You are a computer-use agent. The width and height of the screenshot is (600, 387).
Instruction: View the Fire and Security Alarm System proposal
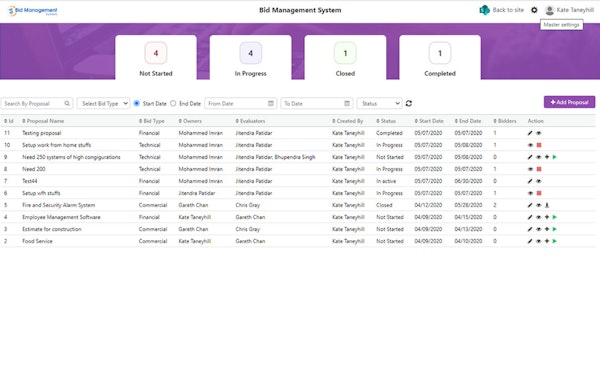538,206
